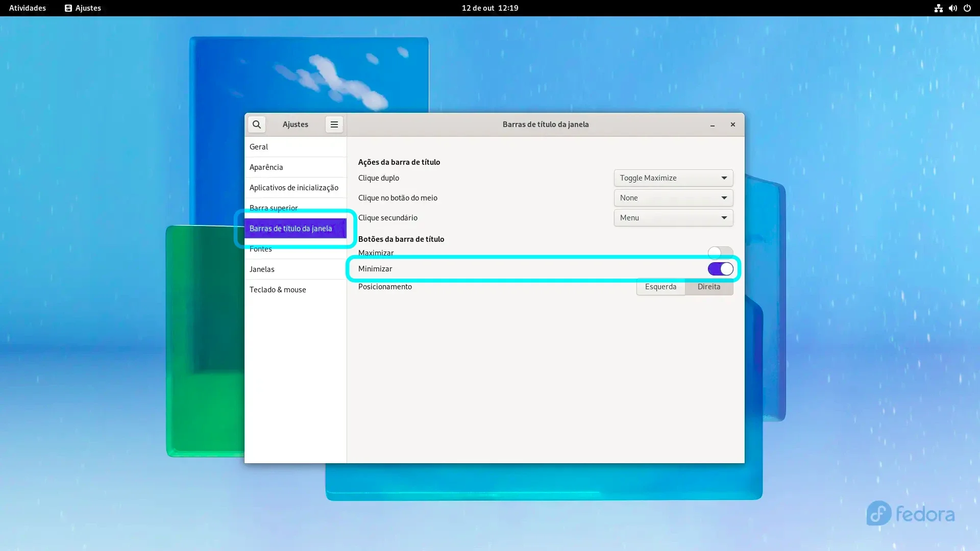
Task: Open the Clique no botão do meio dropdown
Action: click(673, 198)
